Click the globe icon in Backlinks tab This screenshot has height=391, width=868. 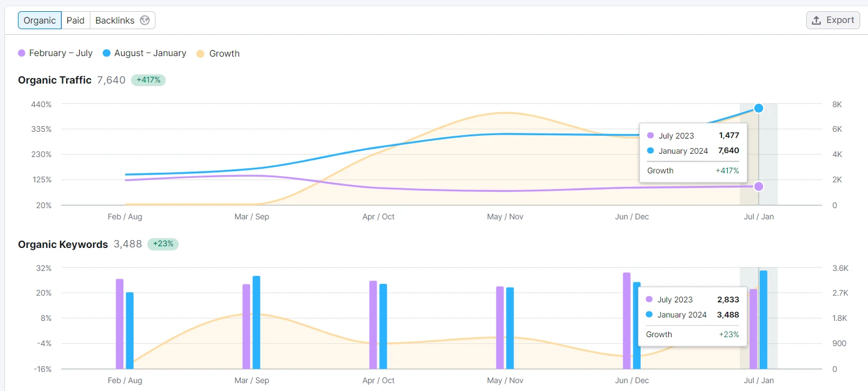[145, 20]
